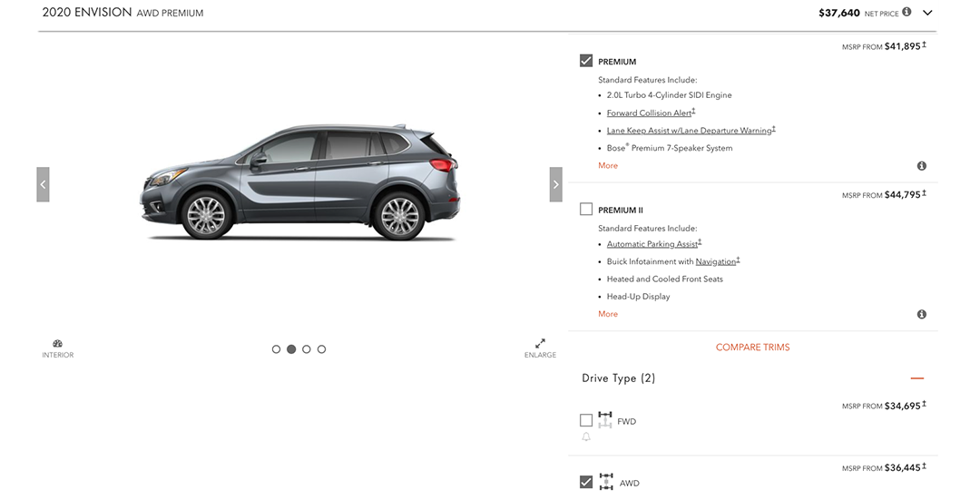Open Premium II trim info icon
The width and height of the screenshot is (980, 500).
coord(922,314)
